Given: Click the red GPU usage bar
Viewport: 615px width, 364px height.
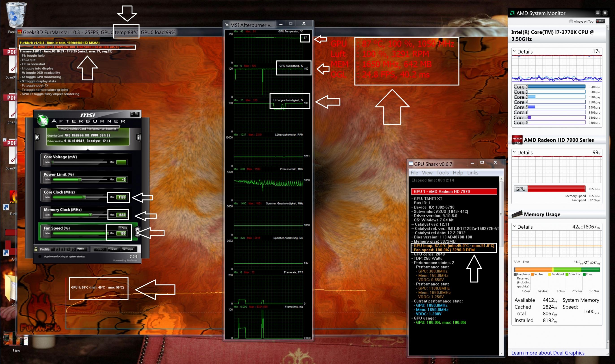Looking at the screenshot, I should 557,189.
